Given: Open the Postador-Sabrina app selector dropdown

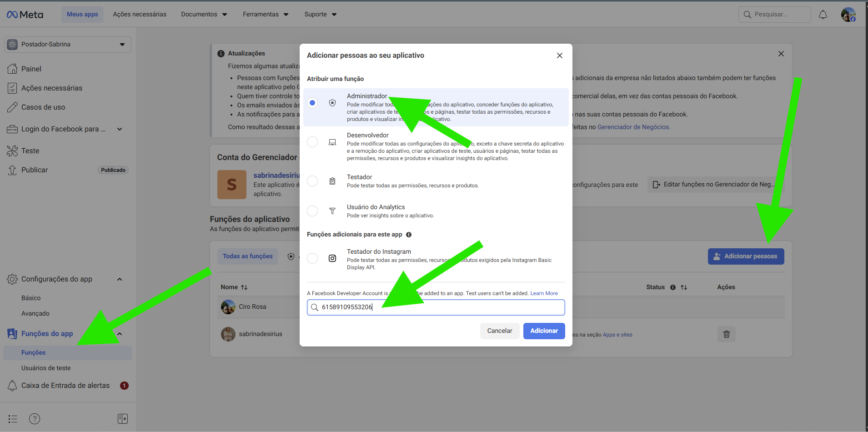Looking at the screenshot, I should pos(68,45).
